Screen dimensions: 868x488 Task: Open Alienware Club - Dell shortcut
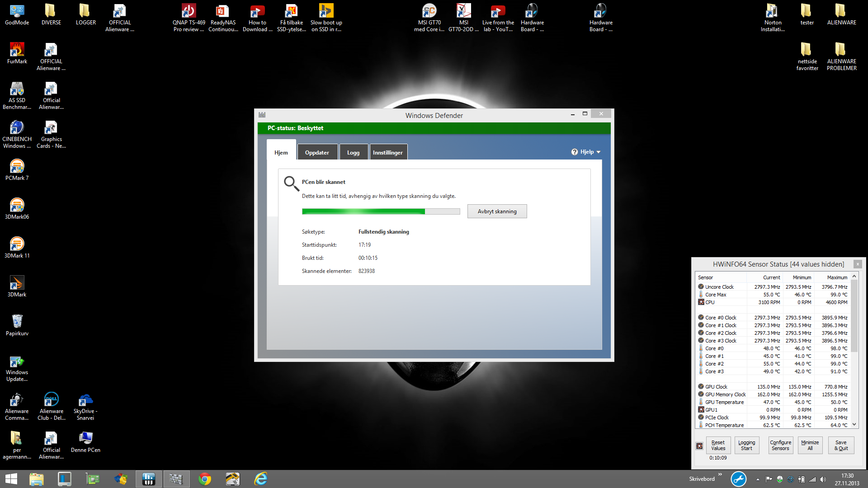[52, 406]
